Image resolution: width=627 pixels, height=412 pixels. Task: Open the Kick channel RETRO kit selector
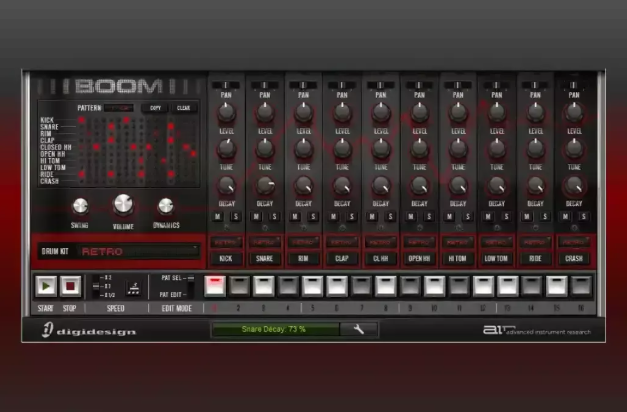click(x=226, y=242)
